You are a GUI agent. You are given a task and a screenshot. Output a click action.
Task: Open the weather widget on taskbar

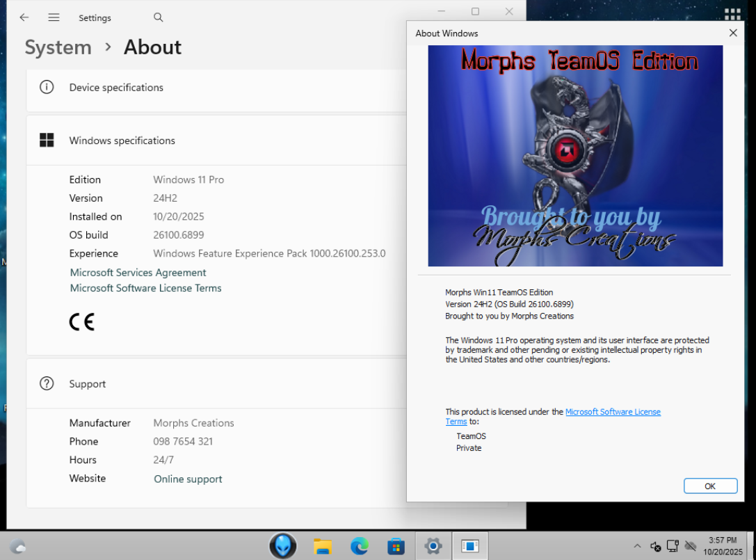click(x=18, y=547)
